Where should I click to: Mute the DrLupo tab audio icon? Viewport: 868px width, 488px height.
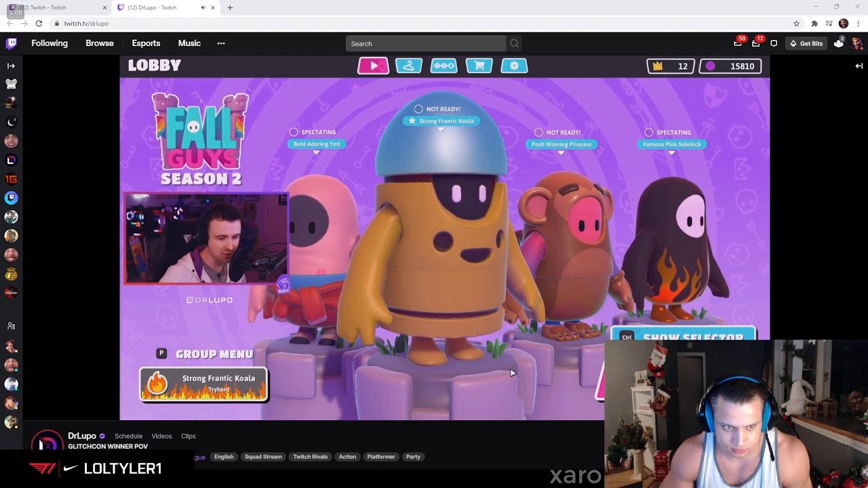(x=203, y=7)
